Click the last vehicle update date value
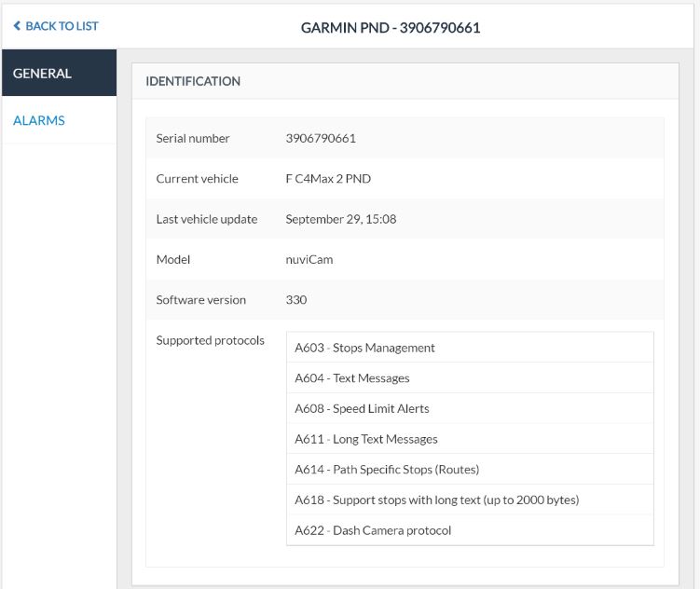Image resolution: width=700 pixels, height=589 pixels. click(340, 219)
